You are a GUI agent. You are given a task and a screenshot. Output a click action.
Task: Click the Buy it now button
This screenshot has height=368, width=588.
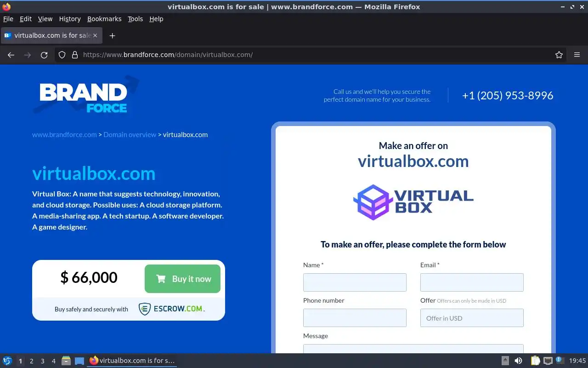pyautogui.click(x=182, y=279)
